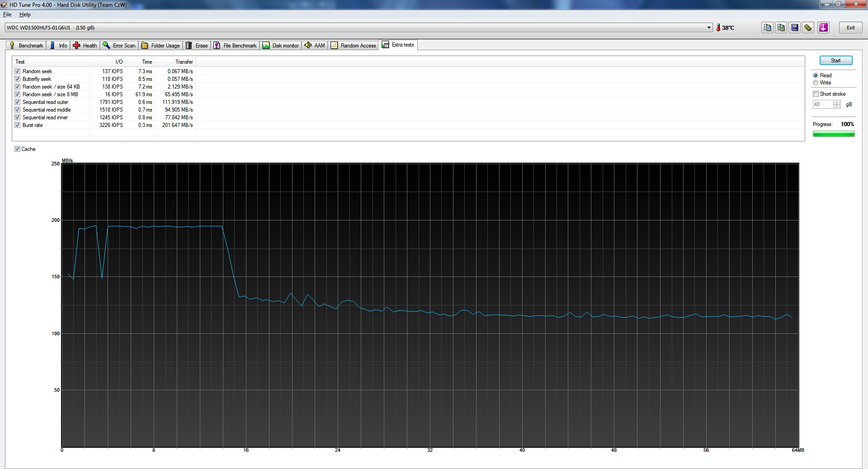The width and height of the screenshot is (868, 469).
Task: Open the Error Scan magnifier tab
Action: click(119, 46)
